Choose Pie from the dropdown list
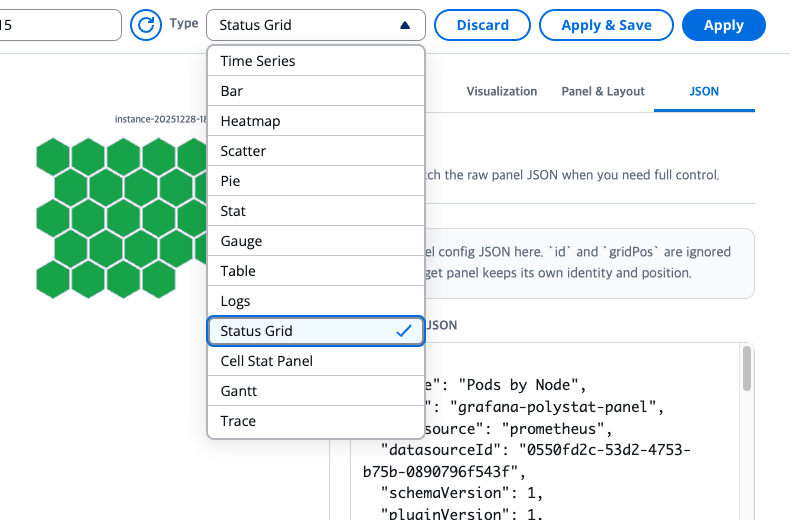Screen dimensions: 800x520 (316, 181)
